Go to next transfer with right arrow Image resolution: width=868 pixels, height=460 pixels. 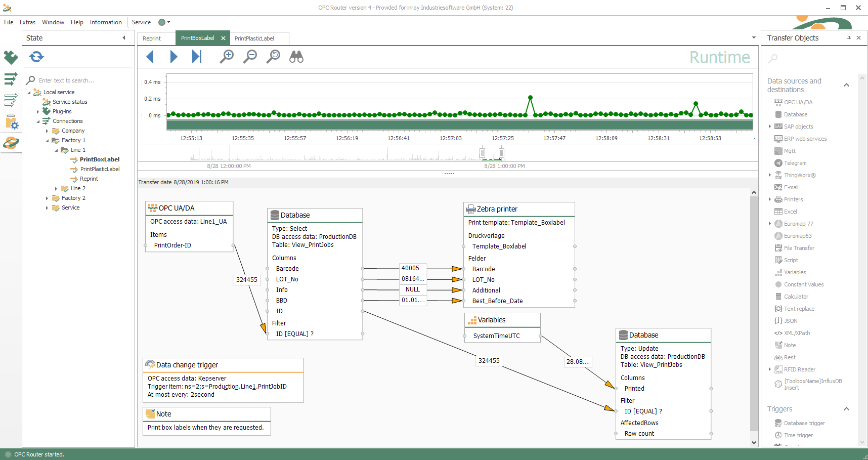173,57
